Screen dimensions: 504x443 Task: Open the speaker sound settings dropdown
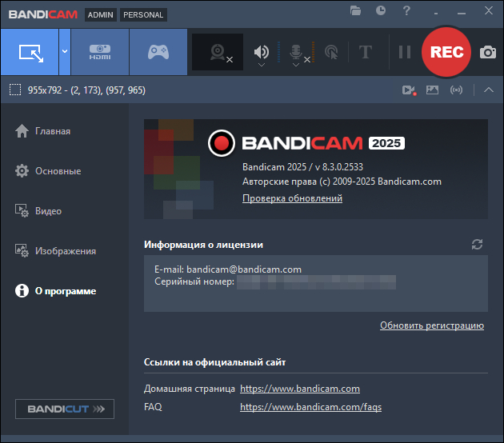coord(261,66)
